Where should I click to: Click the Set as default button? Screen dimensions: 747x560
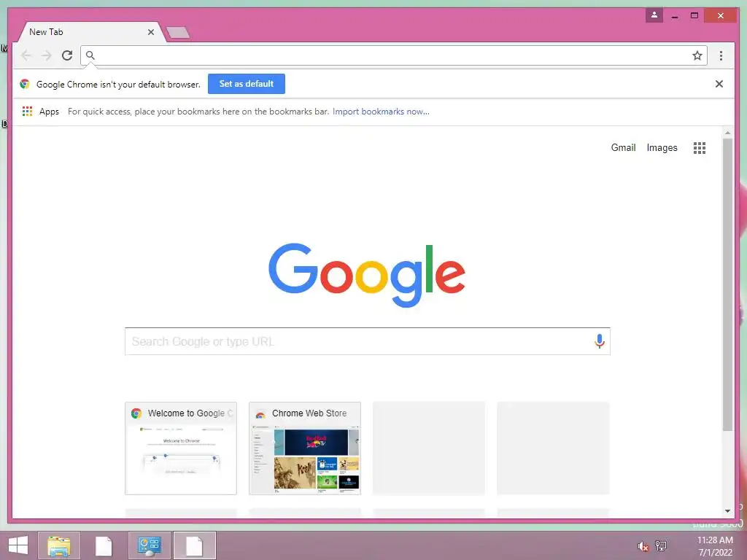pos(247,84)
